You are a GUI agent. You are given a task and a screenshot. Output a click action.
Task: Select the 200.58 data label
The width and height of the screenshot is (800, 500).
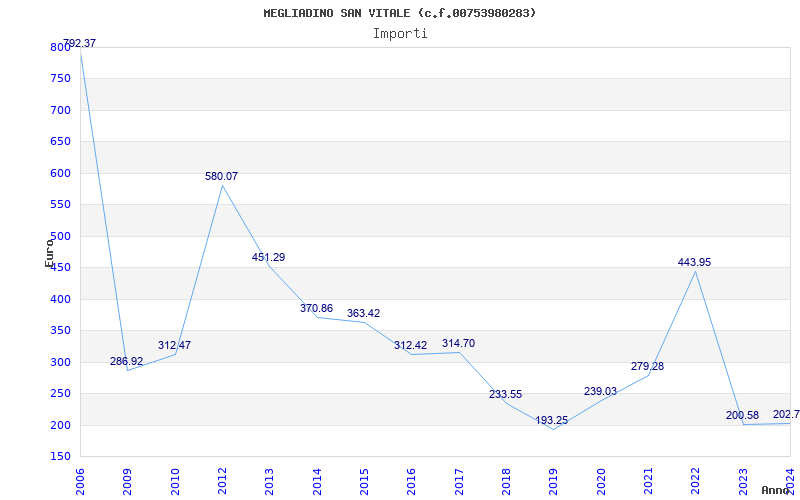(x=742, y=415)
